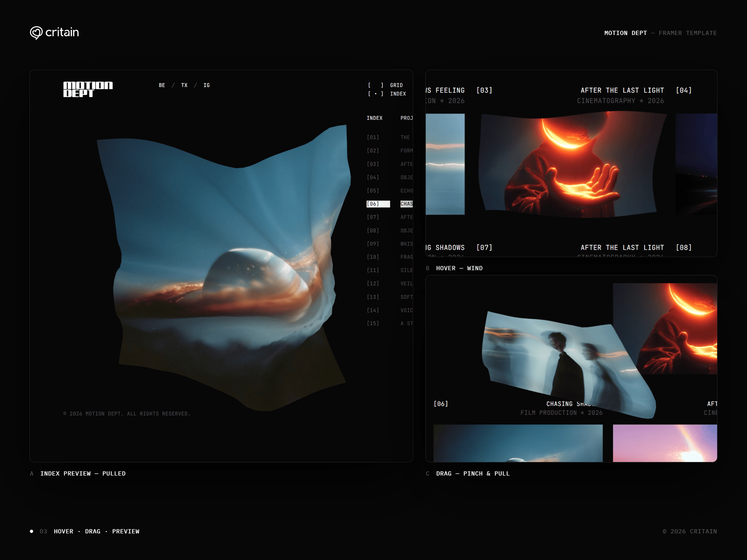747x560 pixels.
Task: Open the IG social link
Action: 206,85
